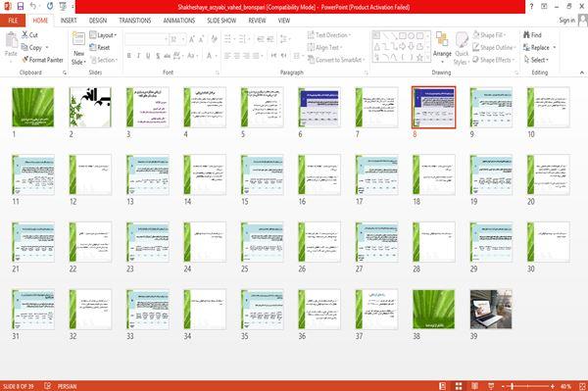Expand the Align Text dropdown

tap(324, 47)
